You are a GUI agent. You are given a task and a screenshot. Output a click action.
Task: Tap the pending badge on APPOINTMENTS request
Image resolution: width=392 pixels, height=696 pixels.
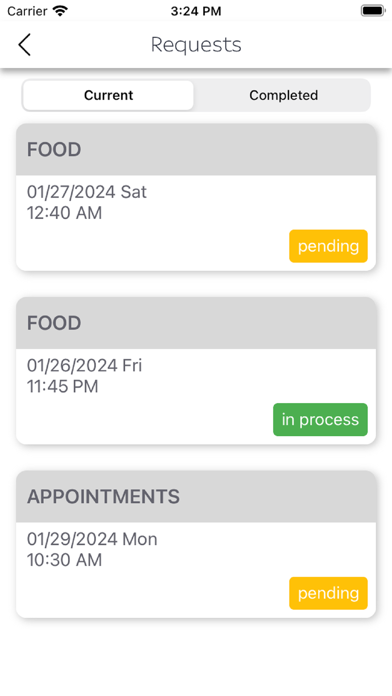[329, 593]
